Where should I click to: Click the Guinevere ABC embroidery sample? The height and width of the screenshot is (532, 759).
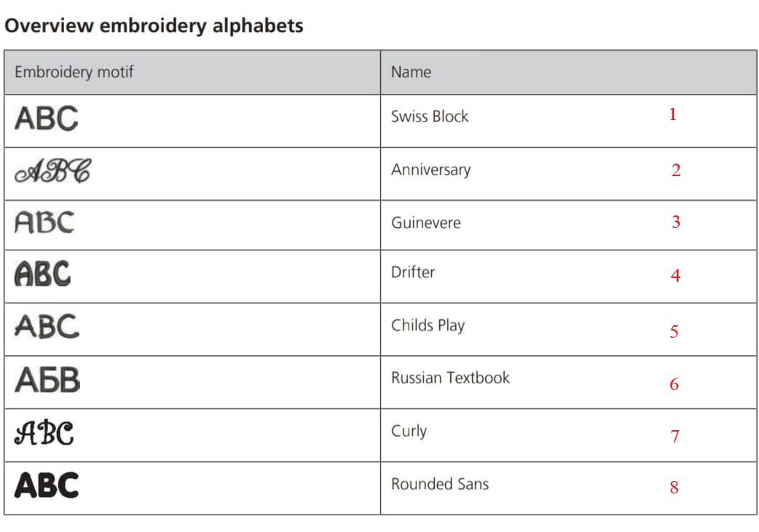44,223
